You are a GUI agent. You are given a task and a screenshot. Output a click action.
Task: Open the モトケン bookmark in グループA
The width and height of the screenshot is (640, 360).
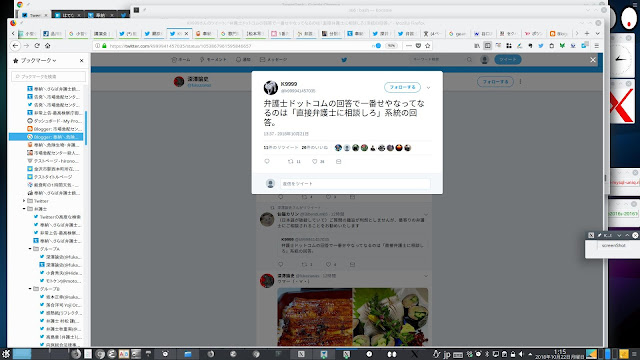pos(60,281)
